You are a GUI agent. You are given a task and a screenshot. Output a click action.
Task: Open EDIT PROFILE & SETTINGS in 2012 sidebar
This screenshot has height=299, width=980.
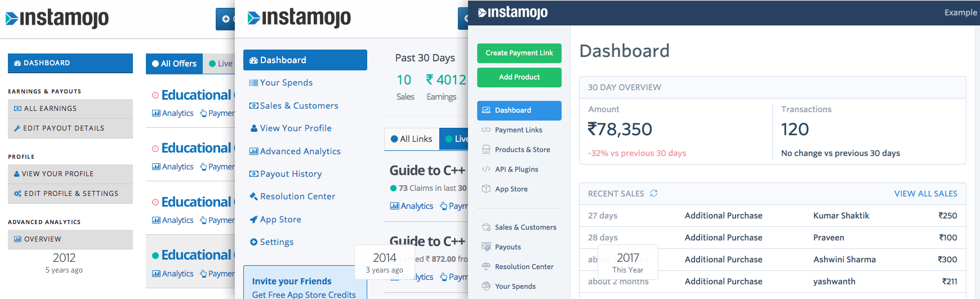70,194
